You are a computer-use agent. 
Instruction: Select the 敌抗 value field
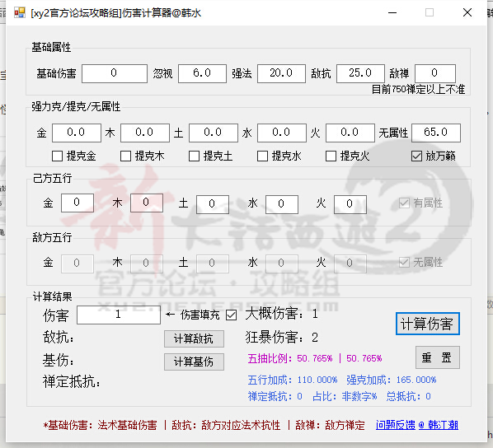click(x=360, y=74)
